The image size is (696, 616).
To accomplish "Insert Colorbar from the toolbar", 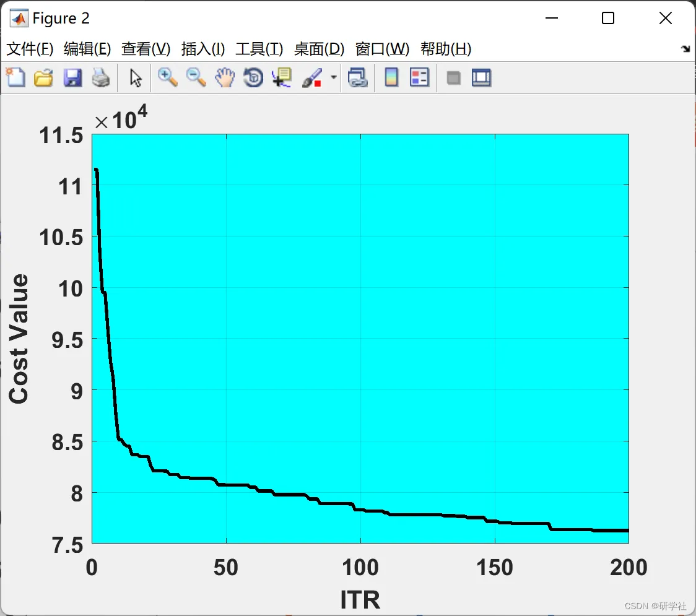I will coord(391,77).
